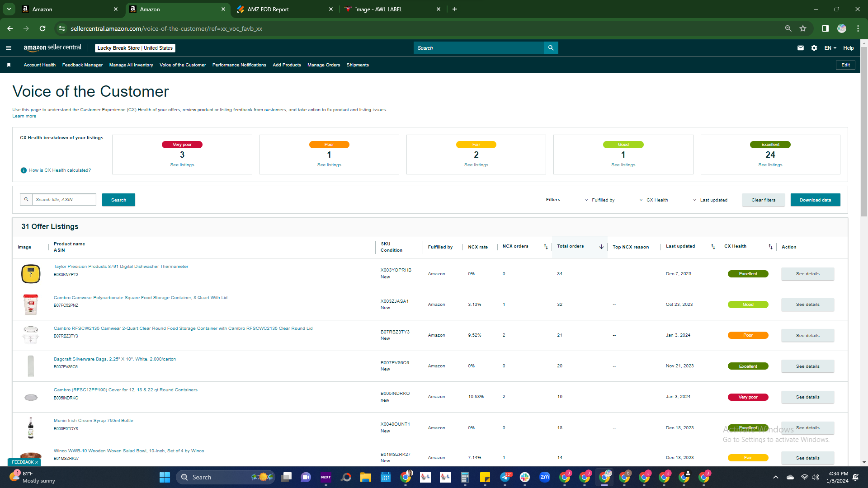Viewport: 868px width, 488px height.
Task: Sort by Total orders arrow
Action: 601,247
